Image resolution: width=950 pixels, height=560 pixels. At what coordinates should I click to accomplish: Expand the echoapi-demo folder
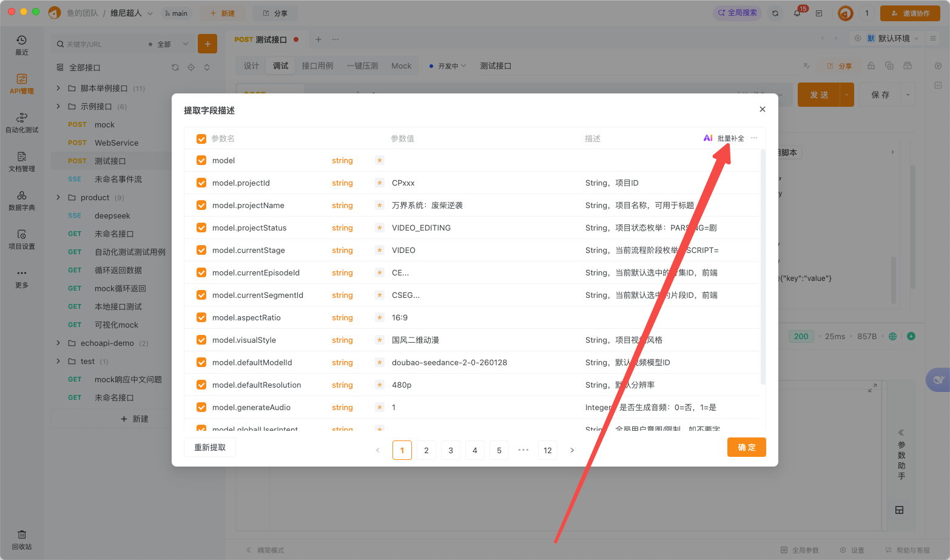[x=58, y=343]
